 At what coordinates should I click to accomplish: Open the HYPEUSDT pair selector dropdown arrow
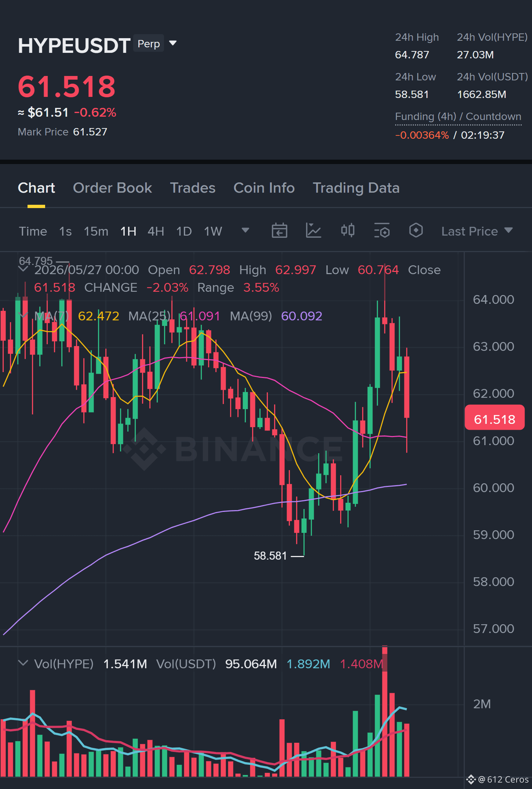coord(173,43)
